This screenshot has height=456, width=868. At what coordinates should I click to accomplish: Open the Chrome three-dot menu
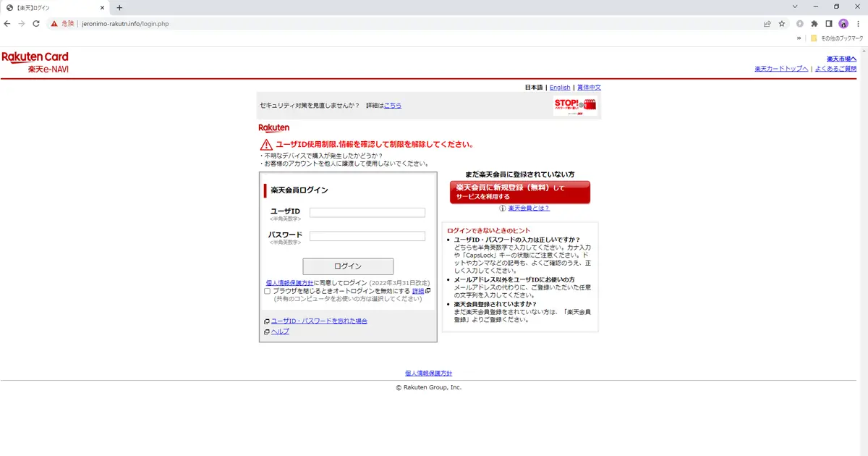pyautogui.click(x=858, y=23)
